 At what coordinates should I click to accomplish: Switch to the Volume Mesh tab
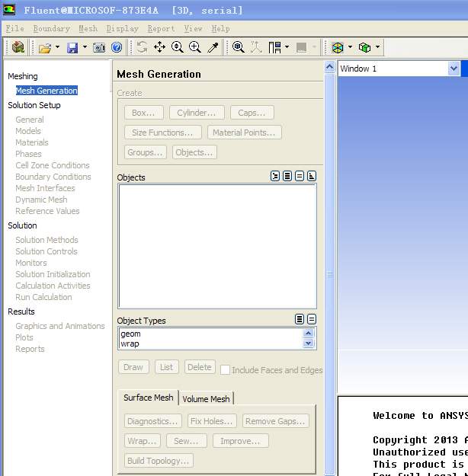(x=206, y=399)
